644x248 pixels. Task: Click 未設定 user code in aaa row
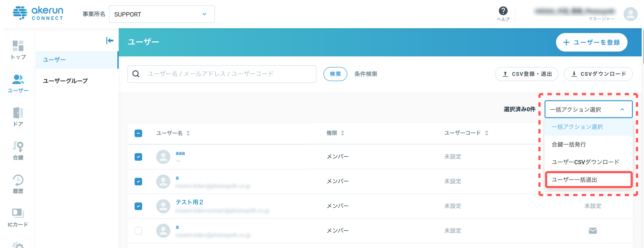[453, 157]
